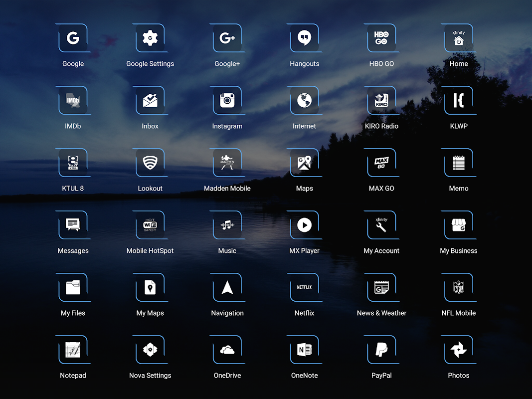Tap the "MAX GO" label text
This screenshot has width=532, height=399.
[381, 189]
